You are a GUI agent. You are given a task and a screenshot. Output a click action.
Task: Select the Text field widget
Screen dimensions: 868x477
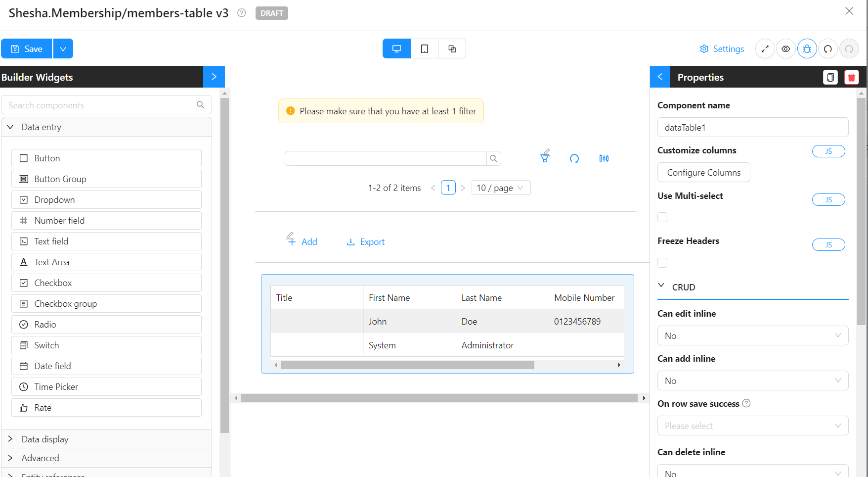tap(106, 241)
